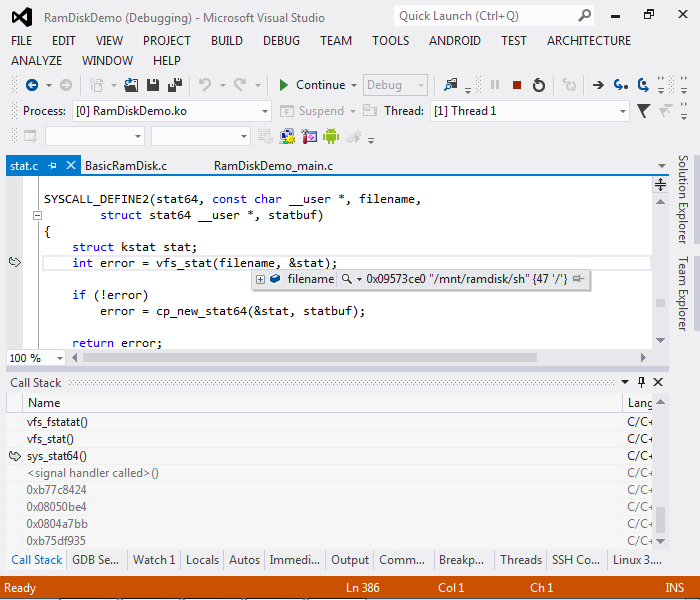Click the Ln 386 status bar entry
The width and height of the screenshot is (700, 600).
click(362, 588)
